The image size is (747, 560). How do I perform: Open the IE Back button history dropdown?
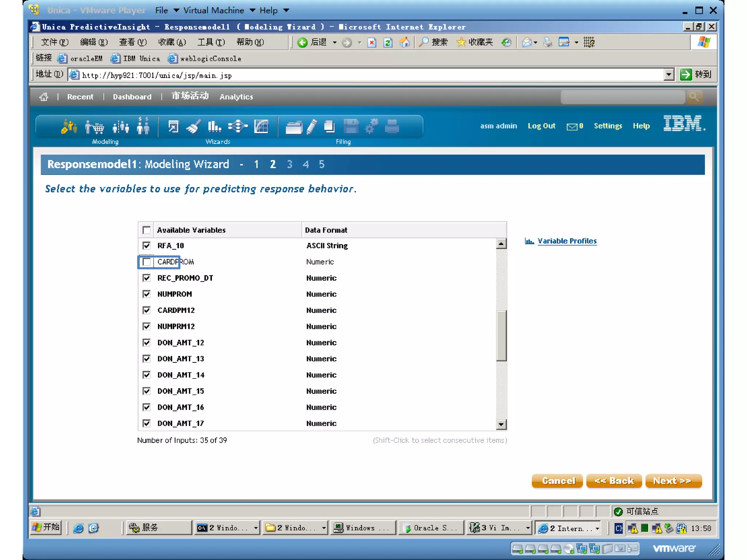click(334, 43)
